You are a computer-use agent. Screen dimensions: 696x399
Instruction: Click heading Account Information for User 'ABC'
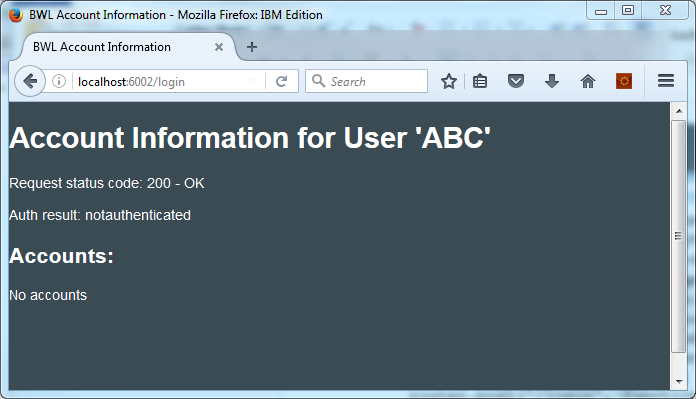tap(250, 138)
